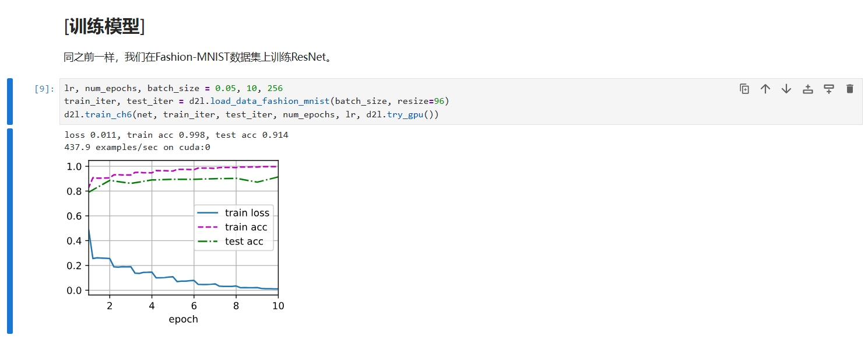
Task: Collapse the output area via its blue bar
Action: (9, 231)
